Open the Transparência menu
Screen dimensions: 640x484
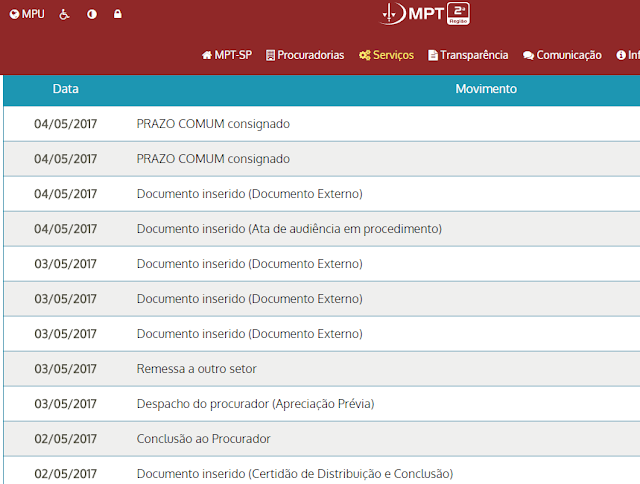[468, 55]
